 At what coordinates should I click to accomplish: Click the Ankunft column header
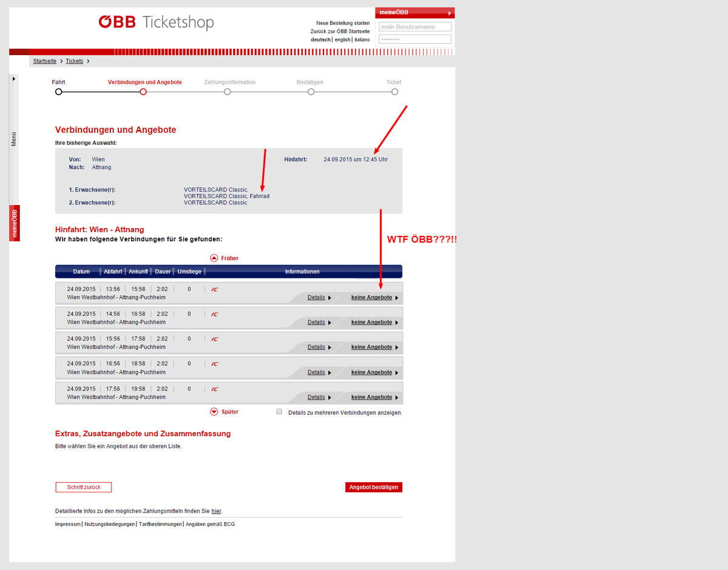(x=138, y=272)
